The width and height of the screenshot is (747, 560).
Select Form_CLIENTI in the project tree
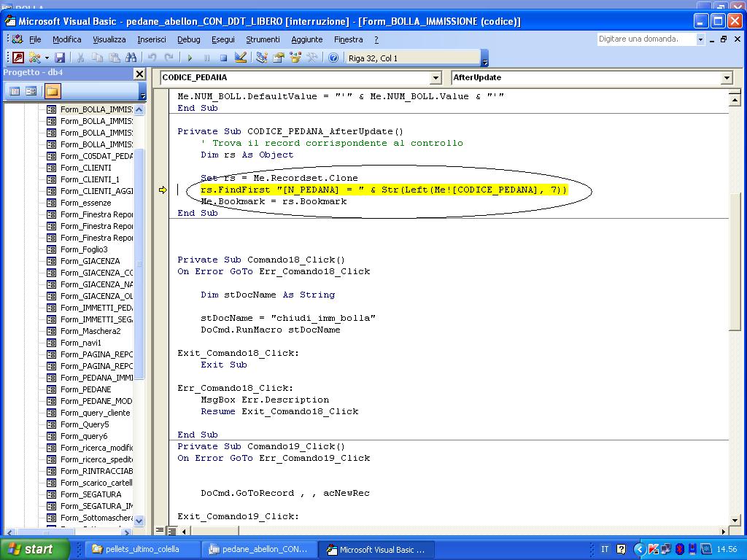(x=86, y=168)
